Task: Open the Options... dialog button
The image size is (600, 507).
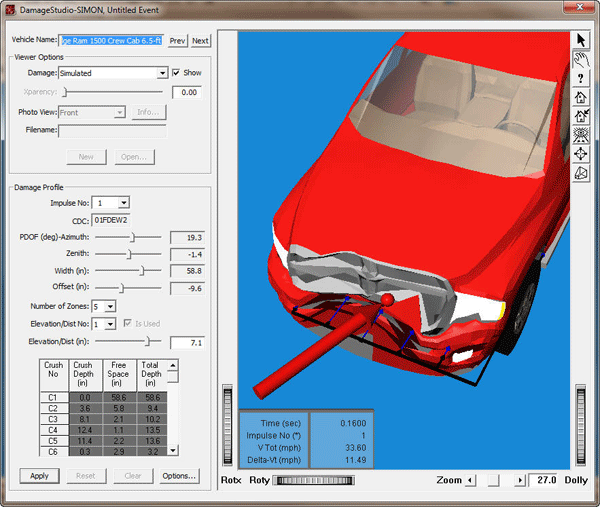Action: 180,476
